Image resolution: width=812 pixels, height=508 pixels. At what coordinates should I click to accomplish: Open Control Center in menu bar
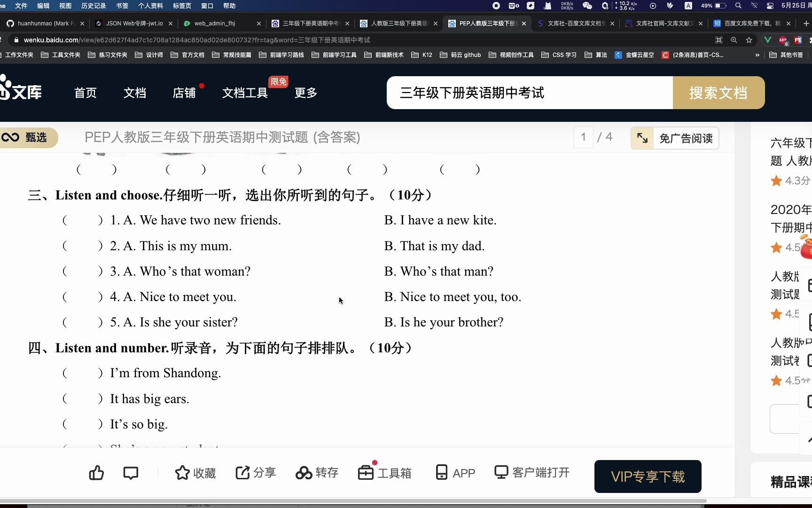pyautogui.click(x=770, y=6)
